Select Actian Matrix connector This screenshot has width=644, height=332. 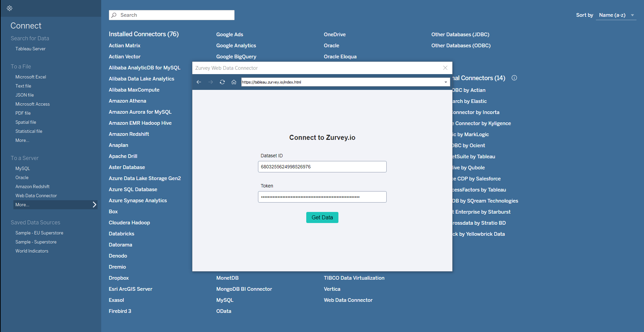tap(125, 46)
